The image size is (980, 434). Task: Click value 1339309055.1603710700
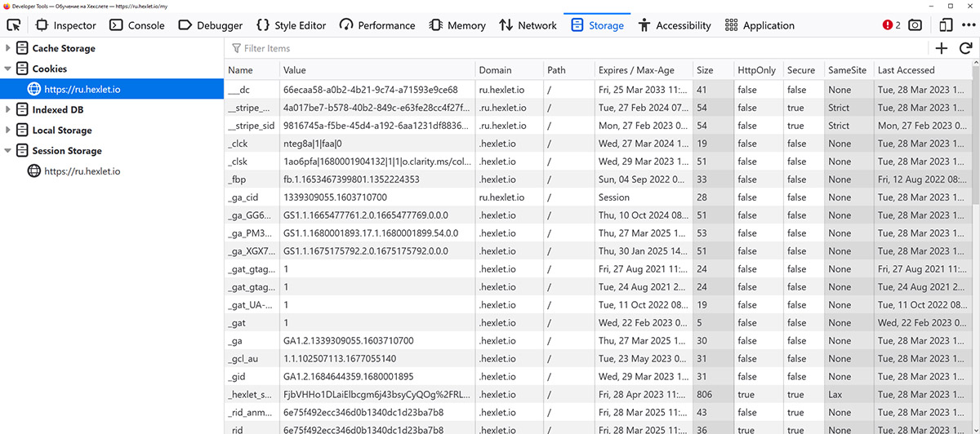pyautogui.click(x=335, y=197)
